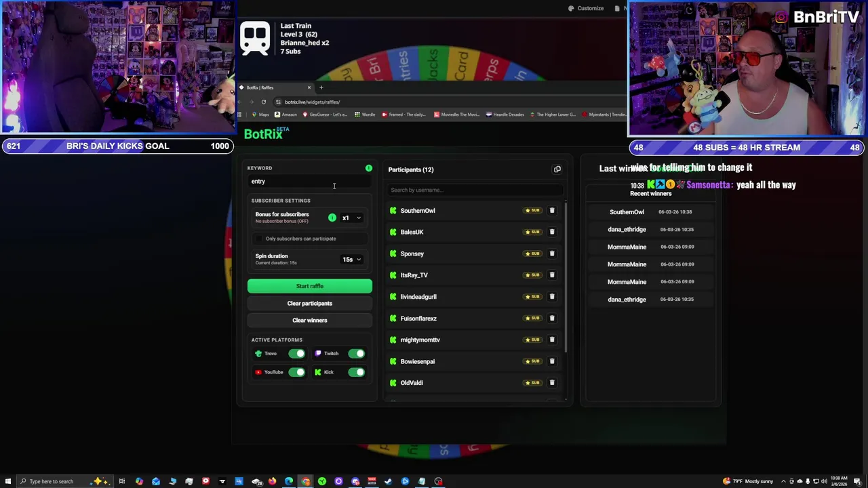
Task: Disable the Twitch platform switch
Action: 357,354
